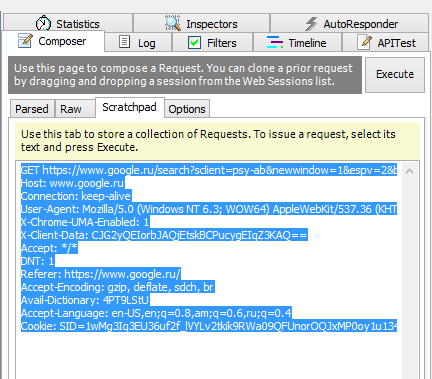The height and width of the screenshot is (379, 432).
Task: Click the 'DNT: 1' line
Action: [x=38, y=261]
